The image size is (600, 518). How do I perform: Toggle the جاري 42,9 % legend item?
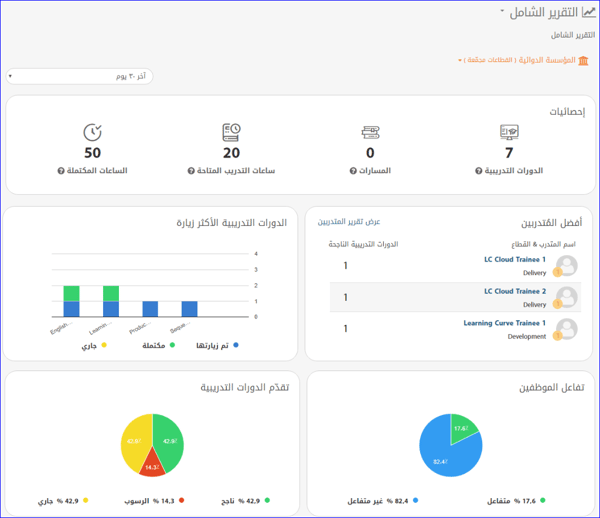click(x=63, y=501)
